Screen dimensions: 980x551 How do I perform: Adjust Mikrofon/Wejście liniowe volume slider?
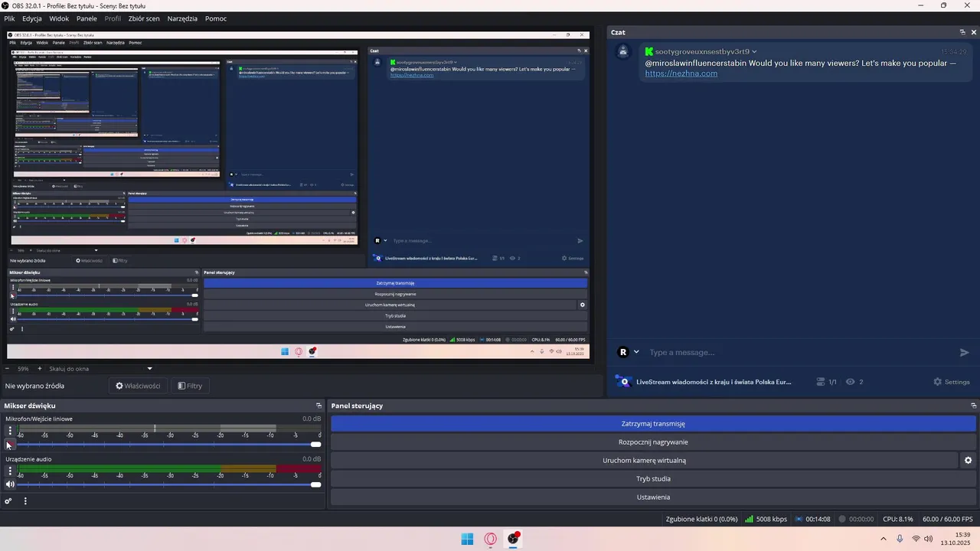(x=168, y=445)
